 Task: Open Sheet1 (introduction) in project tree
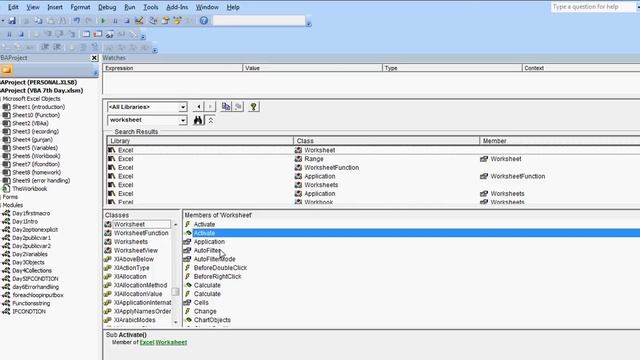[x=38, y=107]
